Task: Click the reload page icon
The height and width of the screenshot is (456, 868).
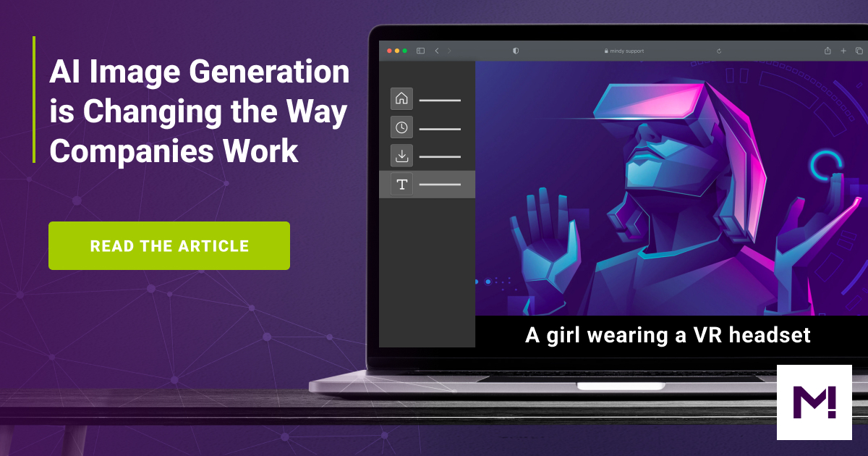Action: [x=718, y=51]
